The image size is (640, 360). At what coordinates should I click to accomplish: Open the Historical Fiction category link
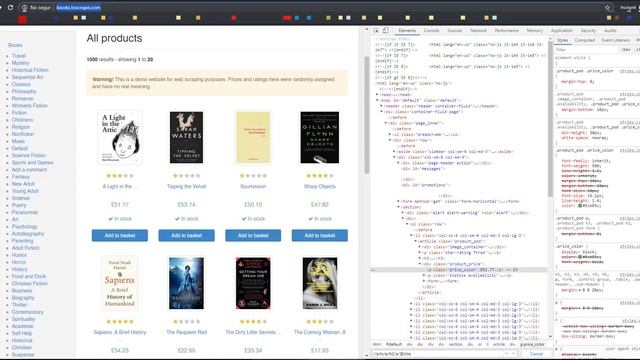tap(30, 70)
